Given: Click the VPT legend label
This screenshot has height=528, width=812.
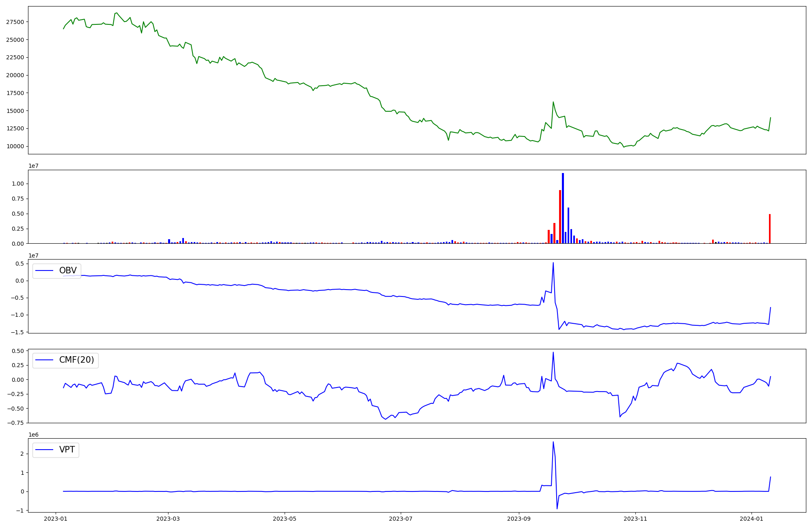Looking at the screenshot, I should pos(67,450).
